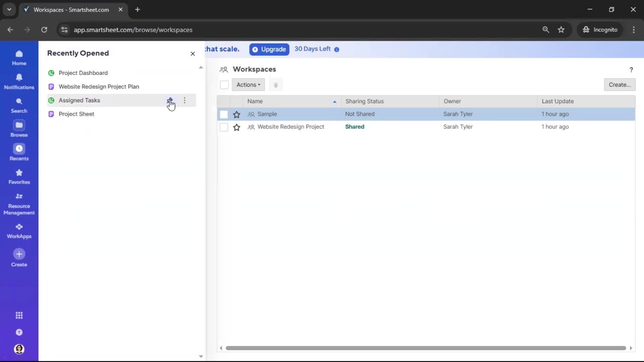This screenshot has height=362, width=644.
Task: Check the Sample workspace row checkbox
Action: [x=224, y=114]
